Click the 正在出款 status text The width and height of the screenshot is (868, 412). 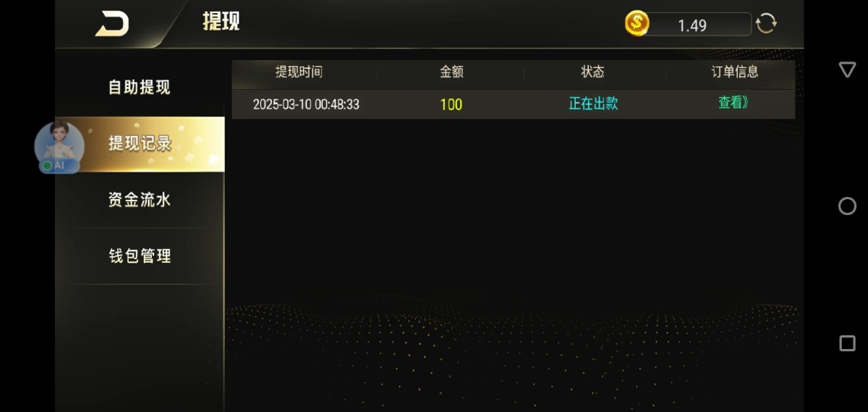pos(593,104)
